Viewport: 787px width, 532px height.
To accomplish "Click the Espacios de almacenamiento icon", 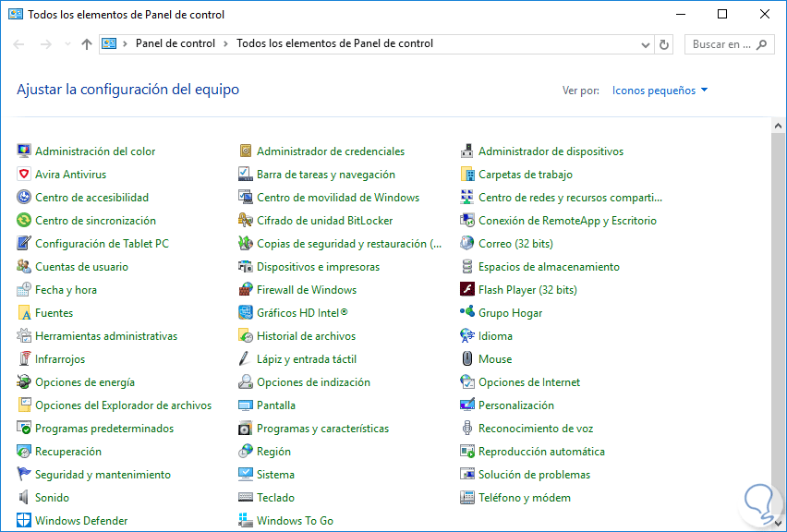I will 466,267.
